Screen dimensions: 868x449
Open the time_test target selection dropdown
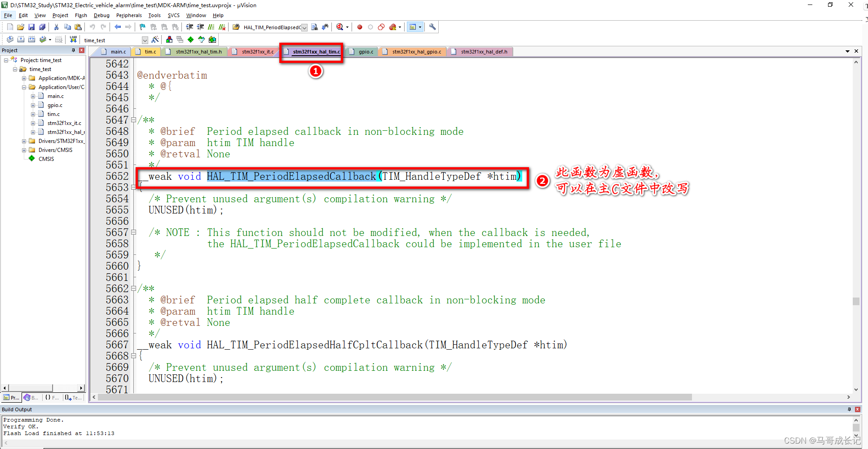[145, 40]
